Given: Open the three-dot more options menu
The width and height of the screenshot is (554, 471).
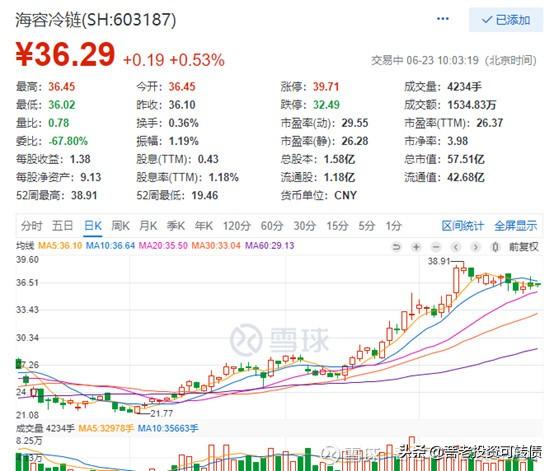Looking at the screenshot, I should click(442, 19).
